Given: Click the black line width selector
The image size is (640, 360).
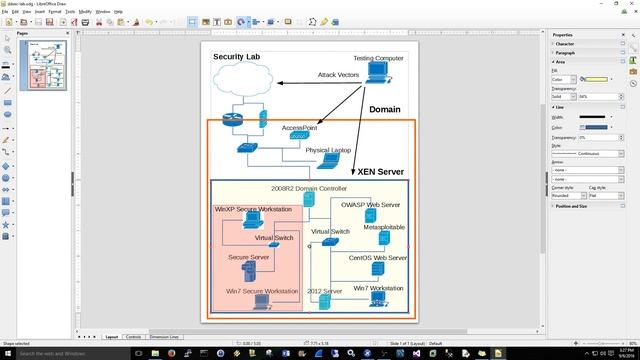Looking at the screenshot, I should coord(592,117).
